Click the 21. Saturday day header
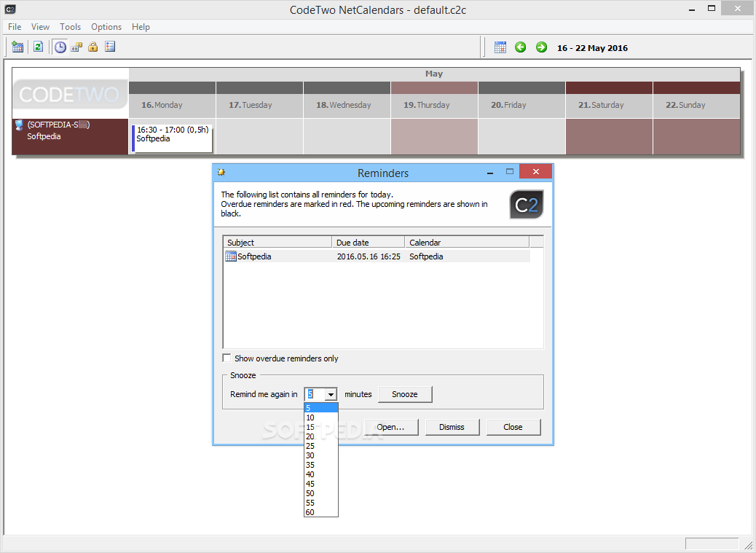Viewport: 756px width, 553px height. (609, 105)
